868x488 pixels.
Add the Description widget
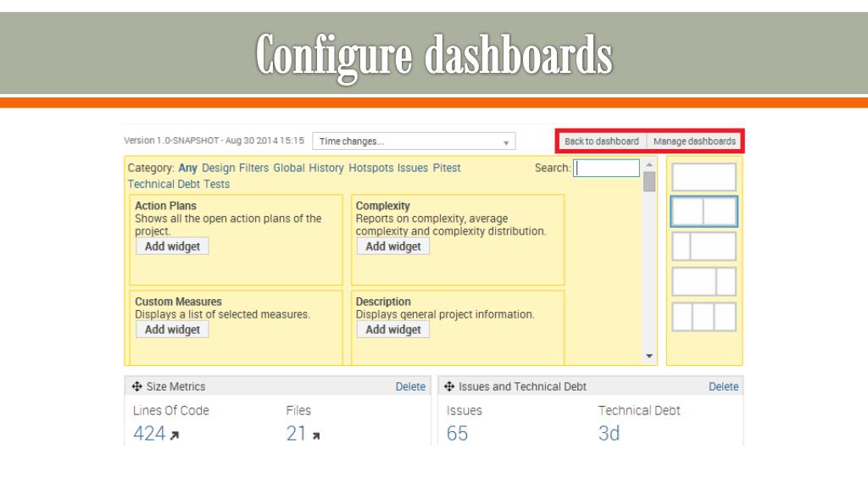[393, 330]
